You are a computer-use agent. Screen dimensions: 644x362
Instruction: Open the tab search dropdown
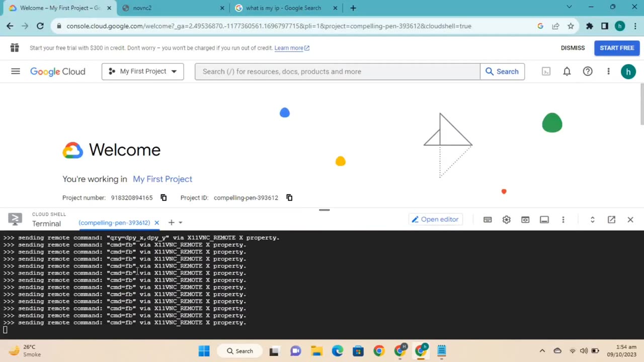click(x=569, y=7)
